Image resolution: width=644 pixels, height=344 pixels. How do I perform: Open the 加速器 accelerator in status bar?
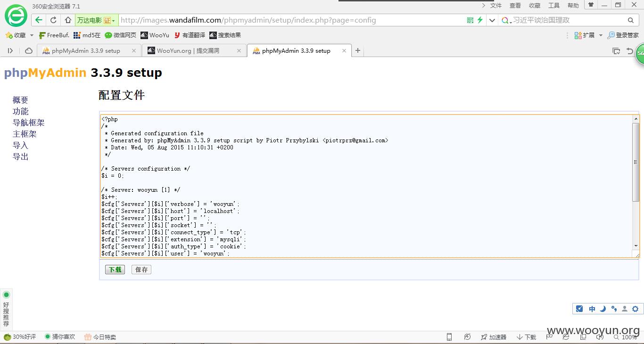494,337
